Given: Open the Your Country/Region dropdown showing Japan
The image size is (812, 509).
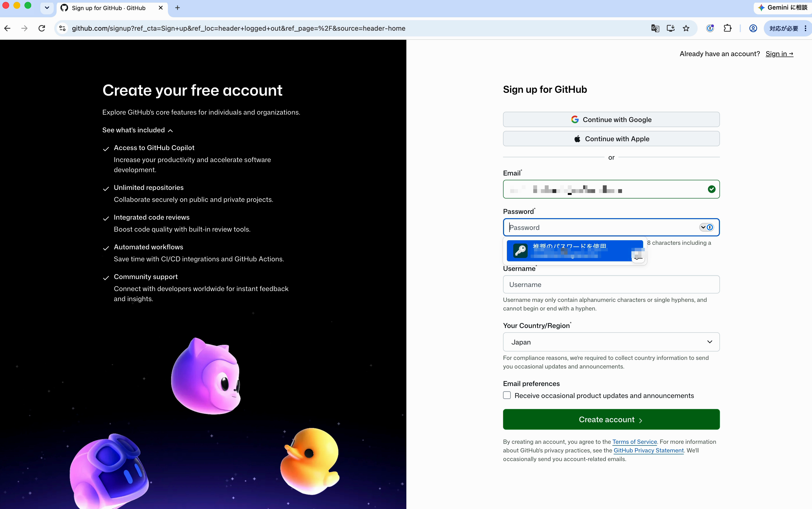Looking at the screenshot, I should click(611, 342).
